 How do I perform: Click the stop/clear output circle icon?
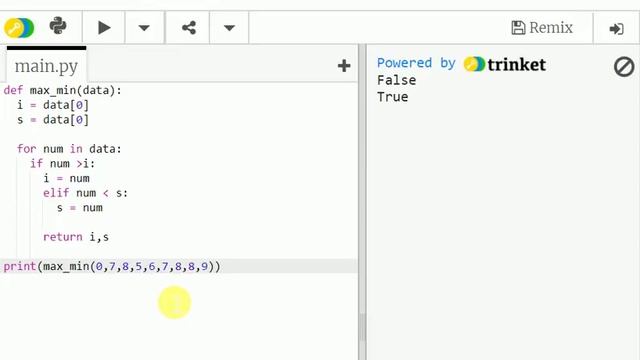click(x=624, y=67)
